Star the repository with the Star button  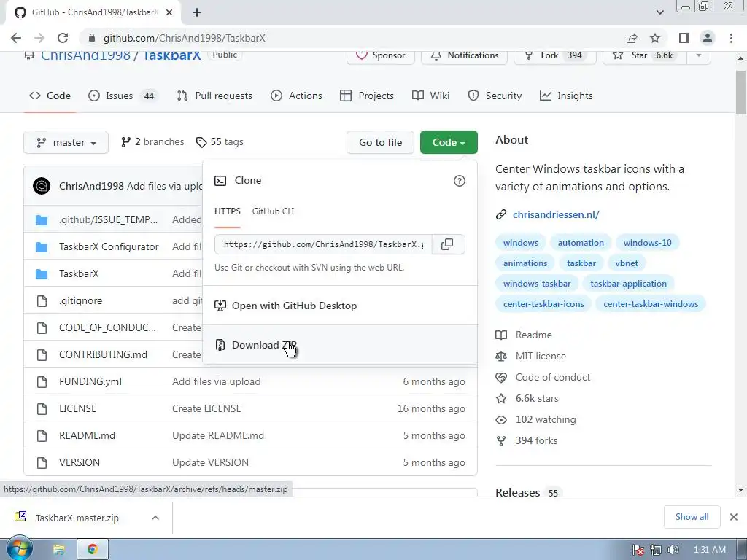(x=645, y=55)
